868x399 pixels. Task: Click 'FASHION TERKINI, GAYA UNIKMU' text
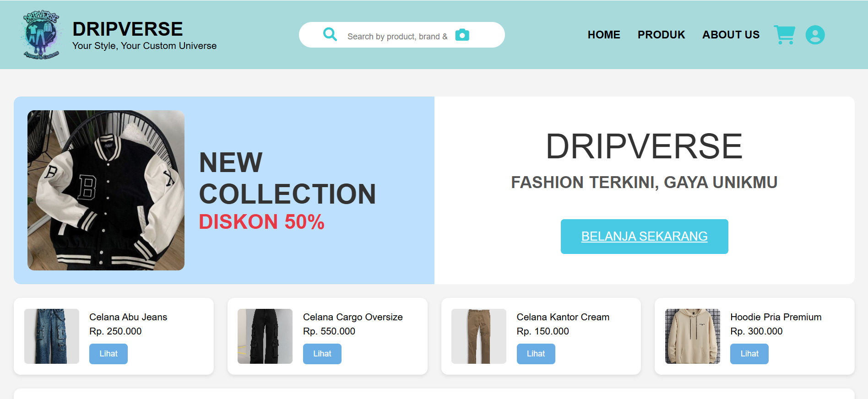pyautogui.click(x=645, y=182)
